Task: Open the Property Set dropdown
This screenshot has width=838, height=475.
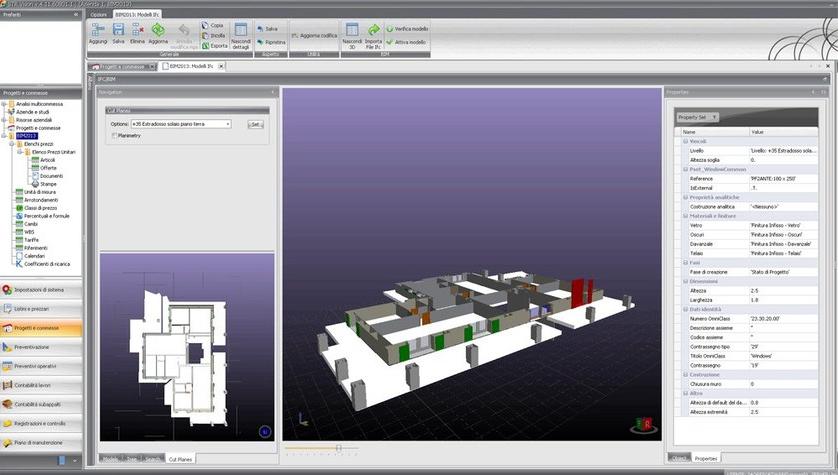Action: click(697, 117)
